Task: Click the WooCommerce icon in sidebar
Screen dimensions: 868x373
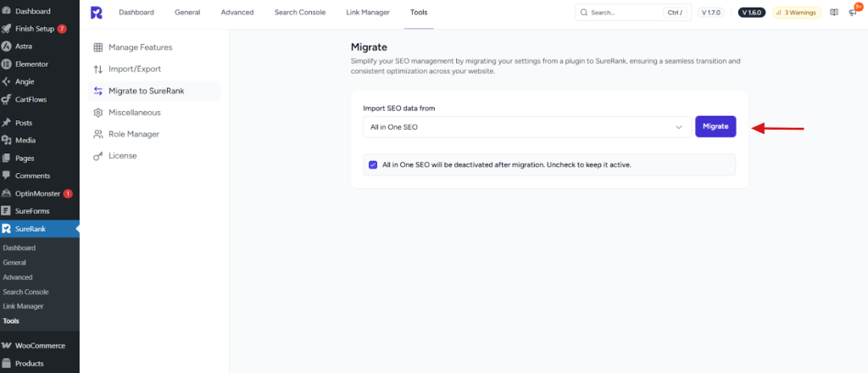Action: 7,346
